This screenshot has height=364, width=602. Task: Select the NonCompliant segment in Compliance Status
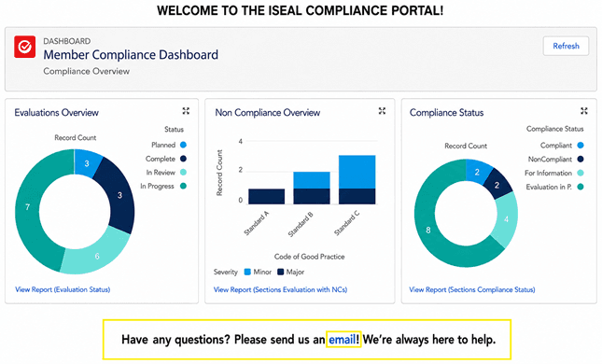(497, 186)
